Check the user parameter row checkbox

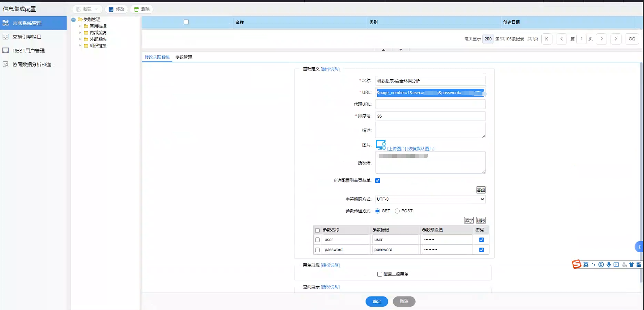tap(317, 240)
